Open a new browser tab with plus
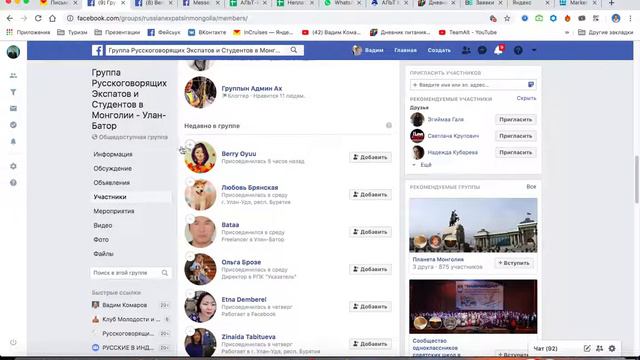This screenshot has width=640, height=360. pyautogui.click(x=611, y=3)
